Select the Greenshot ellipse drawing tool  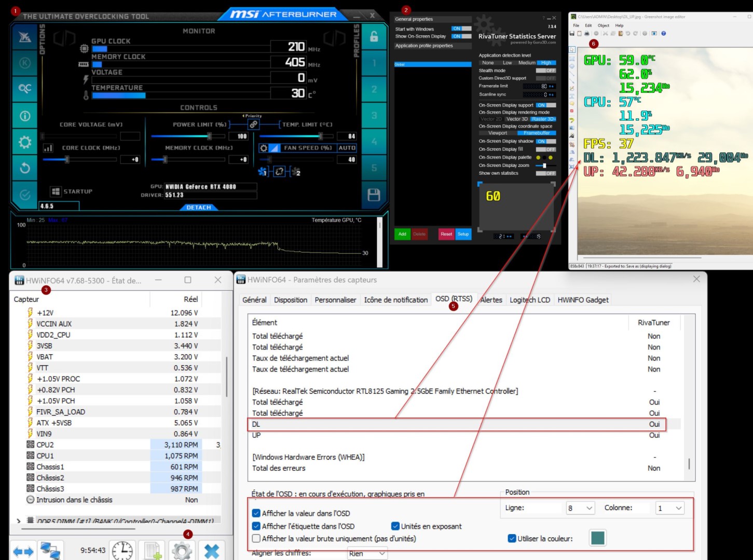click(572, 66)
